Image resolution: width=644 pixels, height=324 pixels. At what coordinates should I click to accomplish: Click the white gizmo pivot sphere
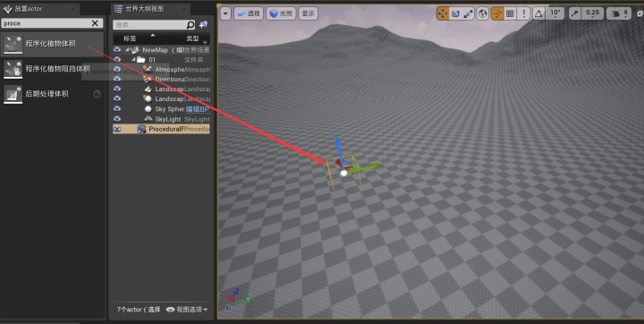(x=343, y=173)
